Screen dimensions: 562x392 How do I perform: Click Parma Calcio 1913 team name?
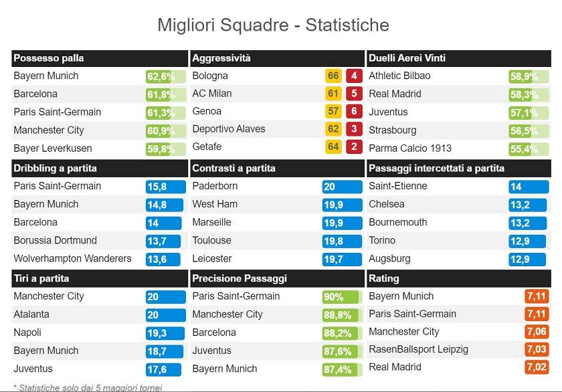410,149
